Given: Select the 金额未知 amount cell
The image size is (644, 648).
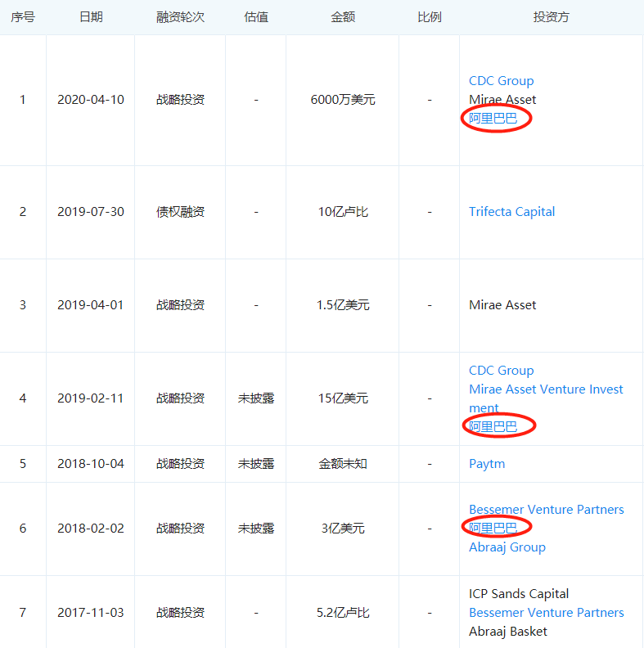Looking at the screenshot, I should point(343,464).
